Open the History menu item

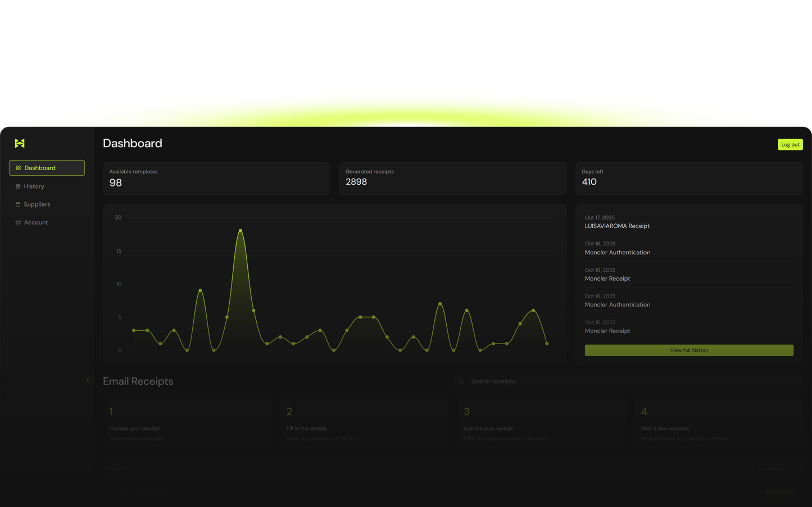point(34,186)
